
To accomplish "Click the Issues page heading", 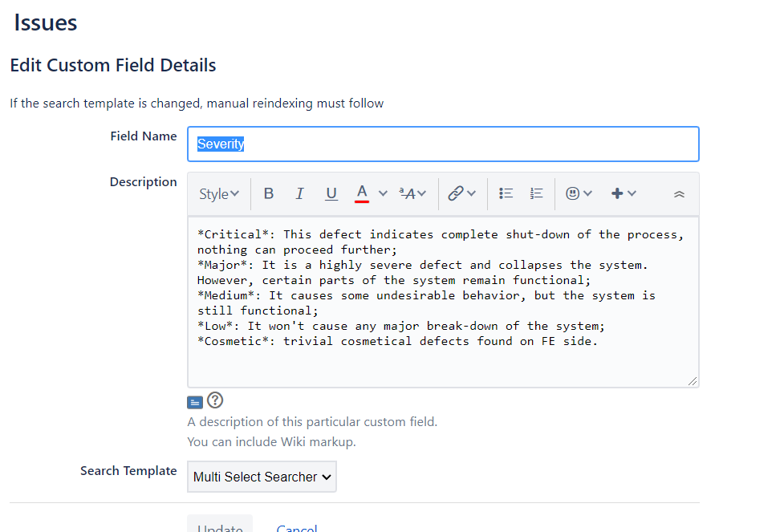I will 46,22.
